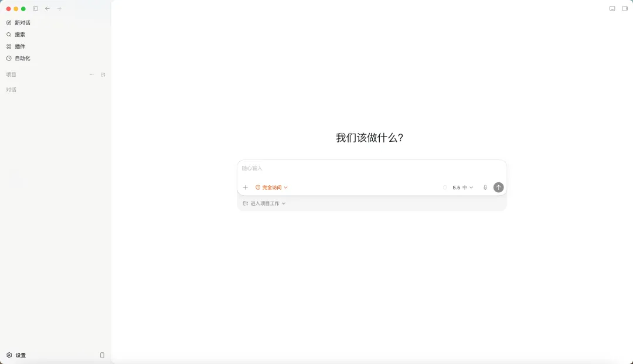Open 设置 settings at sidebar bottom

[16, 355]
